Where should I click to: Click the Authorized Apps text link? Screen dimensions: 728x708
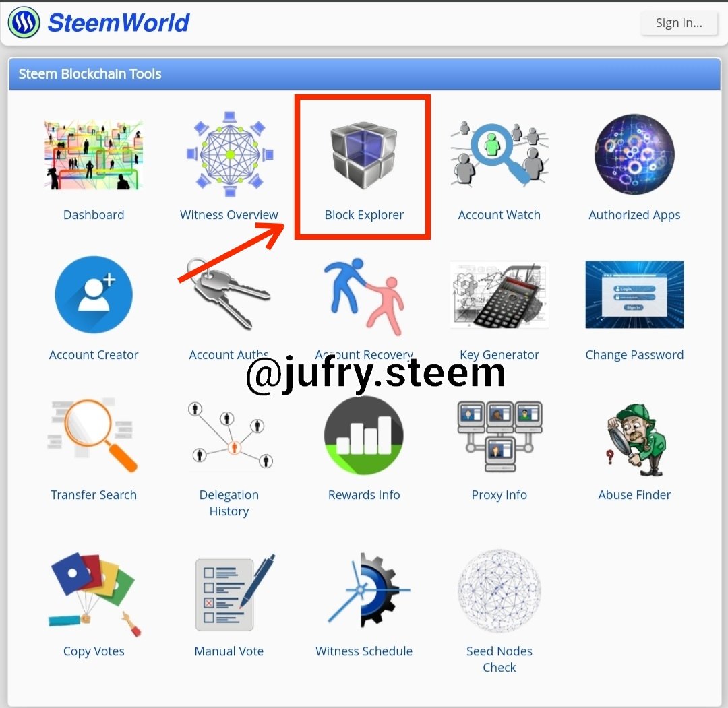(x=634, y=216)
